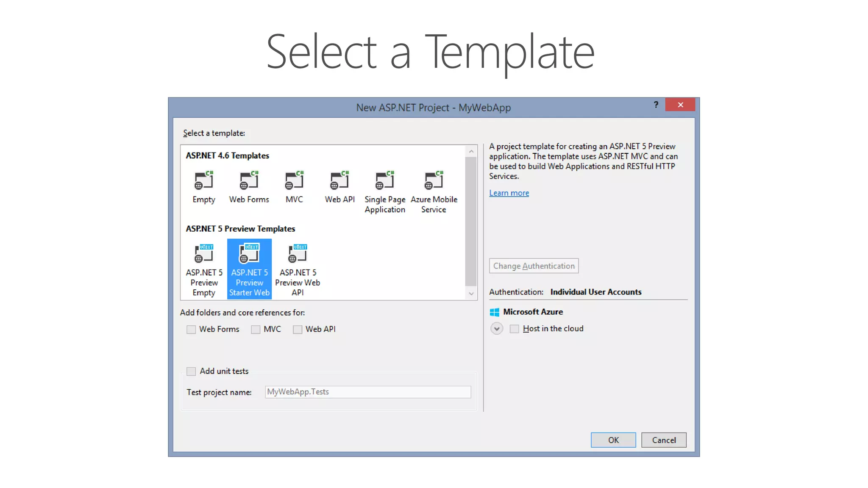Viewport: 868px width, 488px height.
Task: Confirm the dialog with OK
Action: 613,440
